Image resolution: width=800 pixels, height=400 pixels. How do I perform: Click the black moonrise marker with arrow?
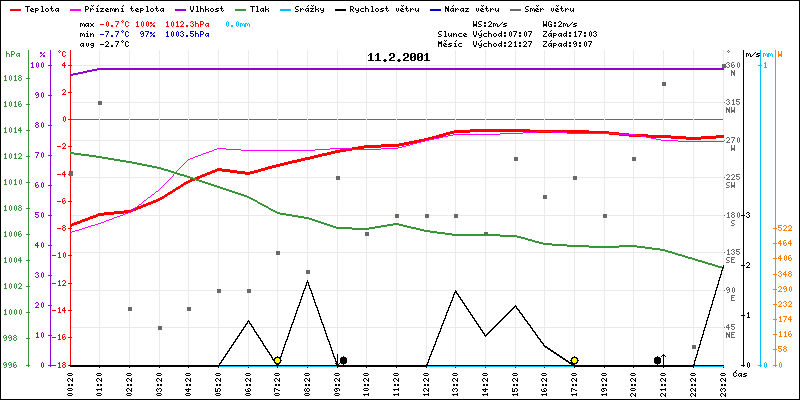(658, 360)
